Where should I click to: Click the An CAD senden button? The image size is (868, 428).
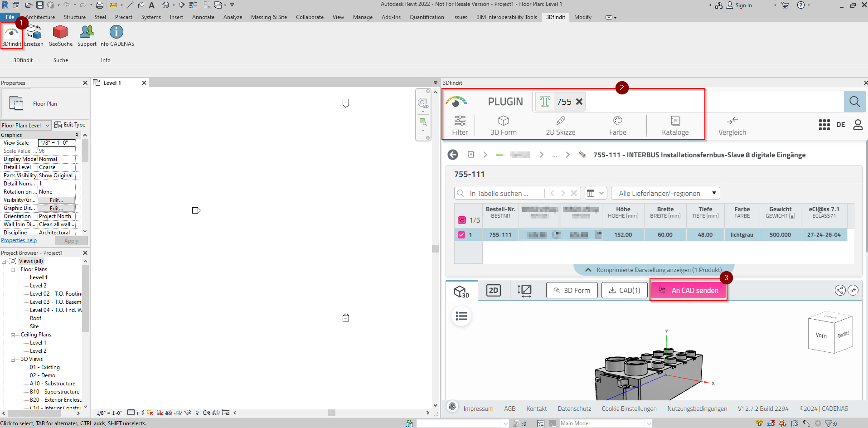689,290
